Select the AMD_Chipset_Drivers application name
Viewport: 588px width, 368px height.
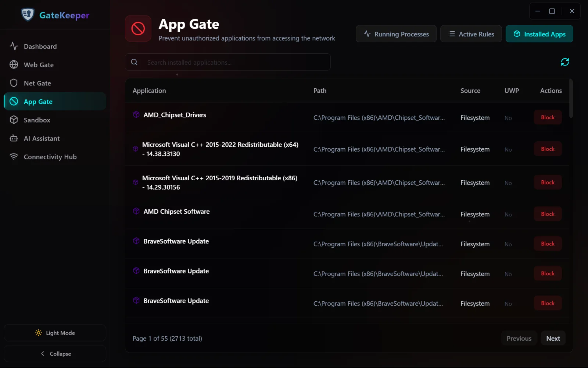(175, 115)
